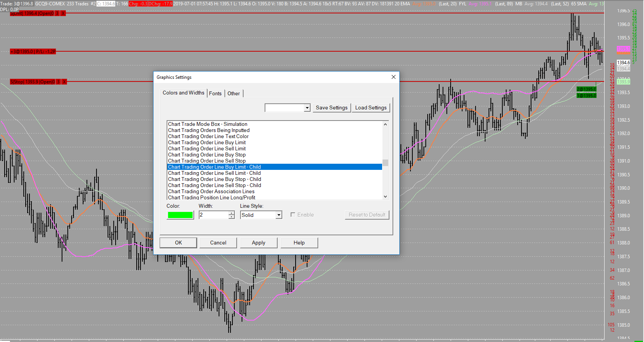Click the Load Settings button
644x342 pixels.
(371, 108)
